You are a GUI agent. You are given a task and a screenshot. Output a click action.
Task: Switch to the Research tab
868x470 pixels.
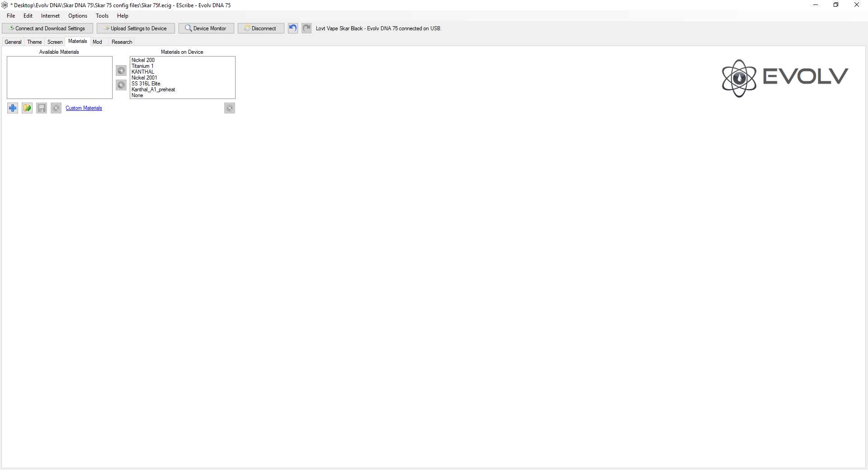coord(122,42)
